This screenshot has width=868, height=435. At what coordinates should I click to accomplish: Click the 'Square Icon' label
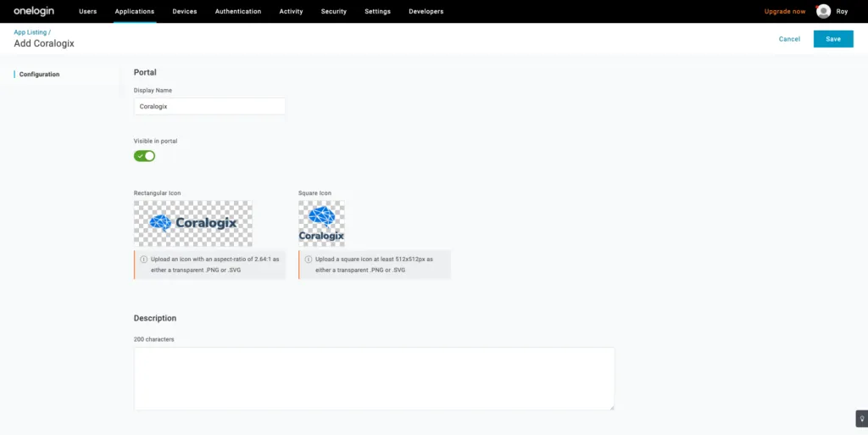315,192
